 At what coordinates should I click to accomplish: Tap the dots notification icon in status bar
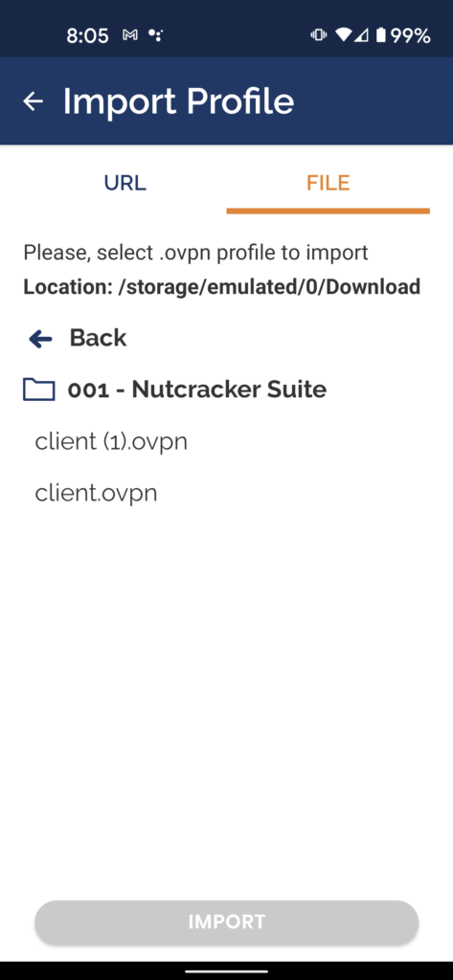155,35
